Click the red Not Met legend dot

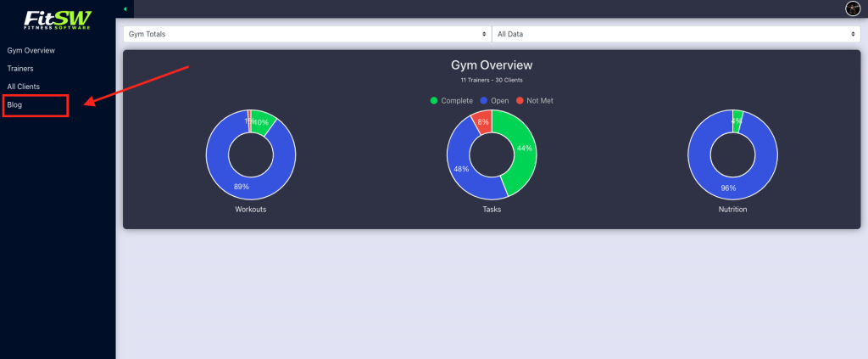click(520, 101)
